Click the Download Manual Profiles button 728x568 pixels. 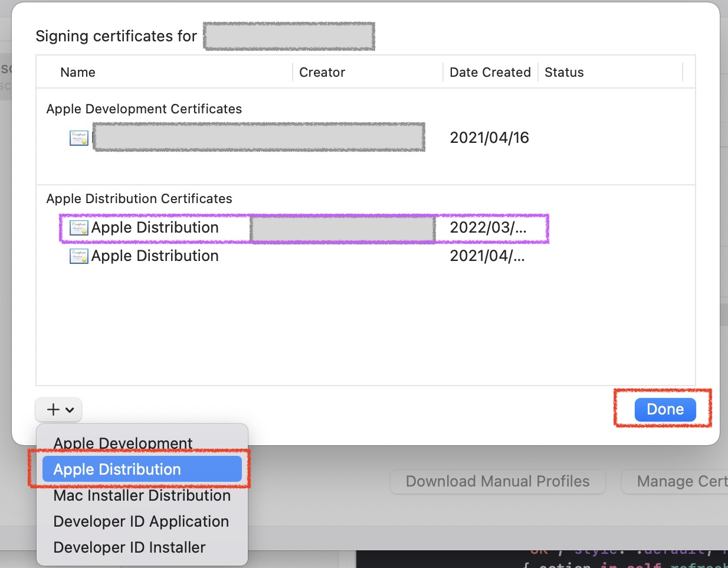click(497, 481)
